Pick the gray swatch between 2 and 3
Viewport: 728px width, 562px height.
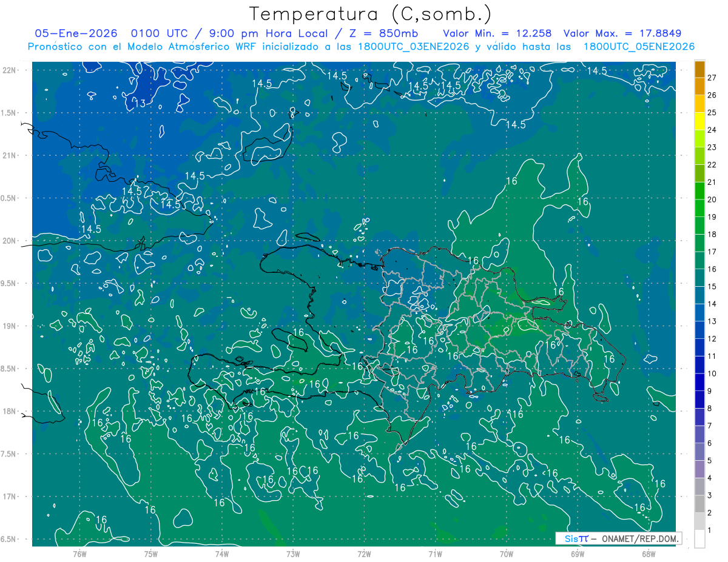click(699, 504)
